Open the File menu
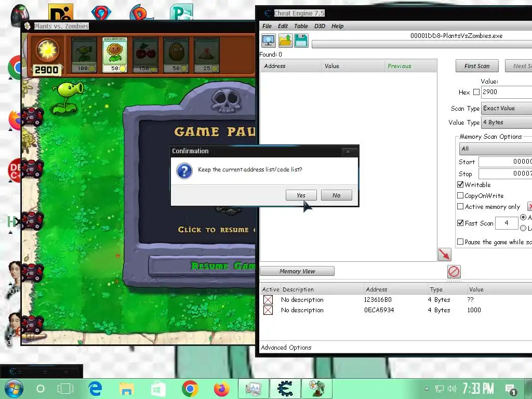The image size is (532, 399). [x=267, y=26]
